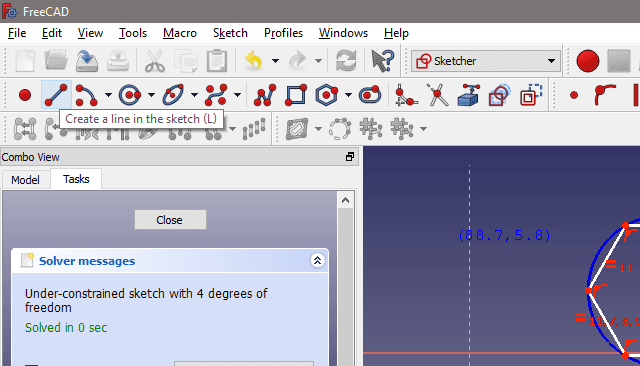Open the View menu

coord(90,33)
